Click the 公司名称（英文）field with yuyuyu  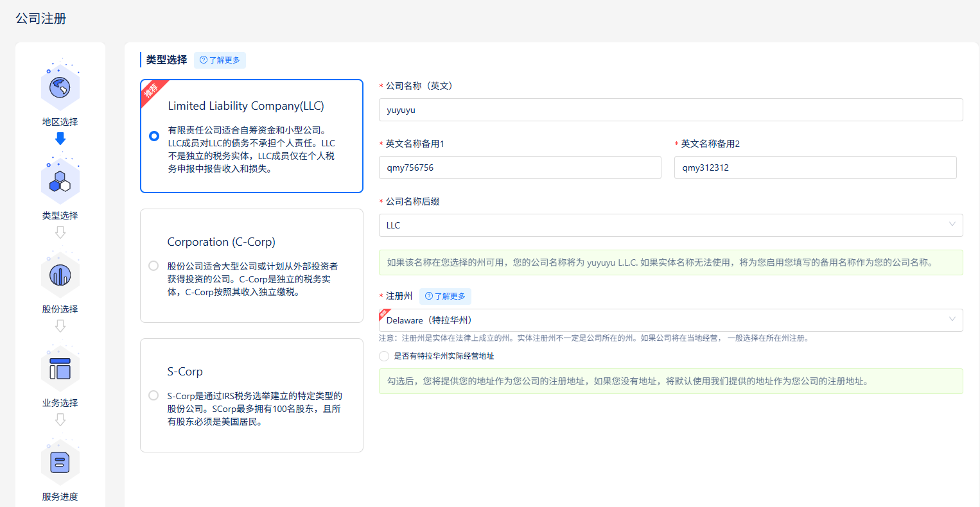click(671, 110)
